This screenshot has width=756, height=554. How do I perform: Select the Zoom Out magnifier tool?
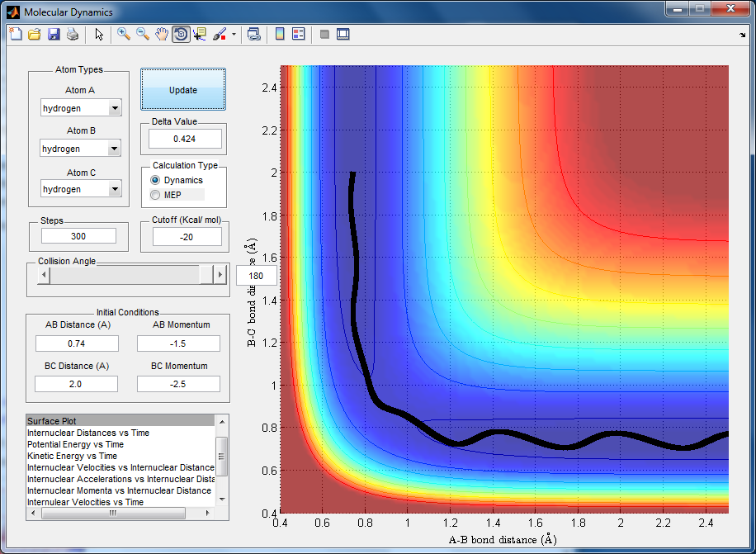point(143,34)
